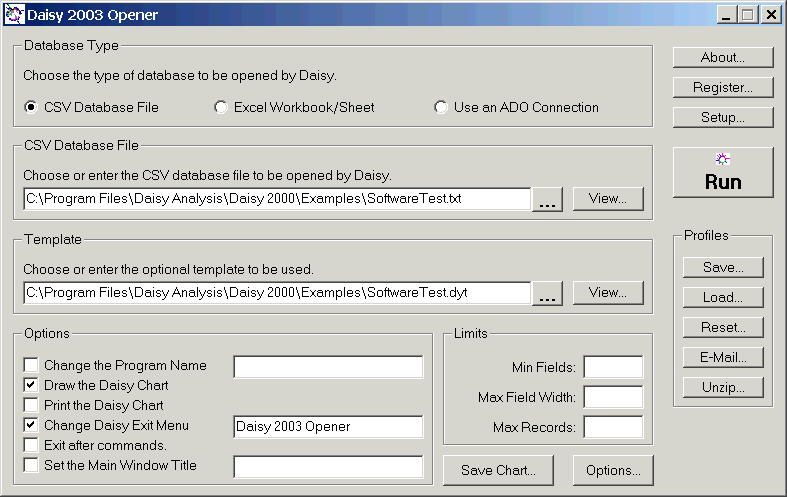Enable Change the Program Name checkbox
This screenshot has height=497, width=787.
[x=32, y=366]
